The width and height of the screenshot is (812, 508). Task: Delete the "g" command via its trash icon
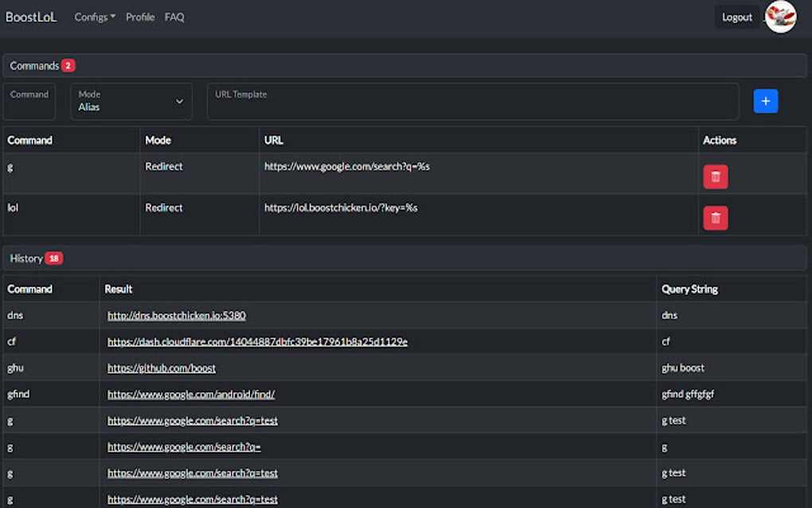click(x=714, y=176)
